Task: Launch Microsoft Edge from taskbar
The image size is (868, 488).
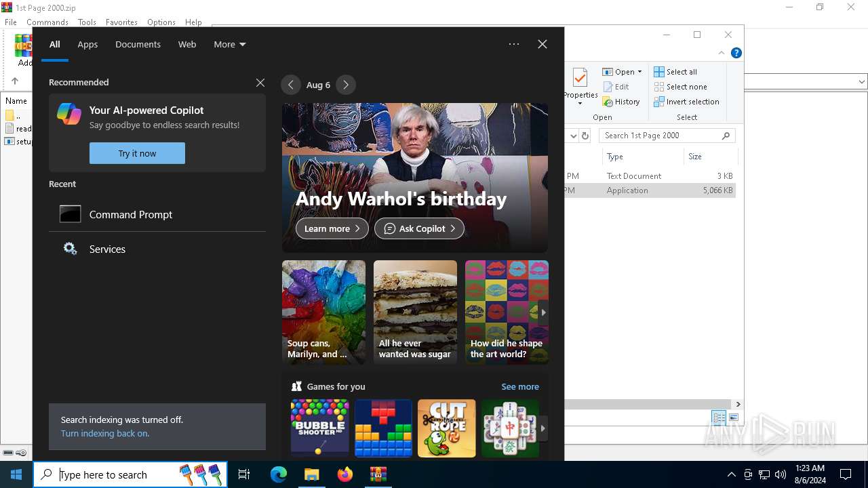Action: pos(279,474)
